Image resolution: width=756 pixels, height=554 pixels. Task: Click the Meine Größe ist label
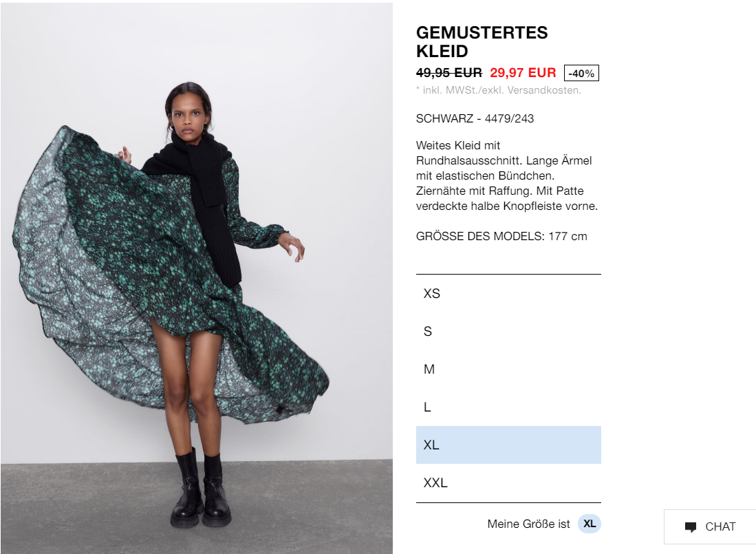pyautogui.click(x=528, y=524)
